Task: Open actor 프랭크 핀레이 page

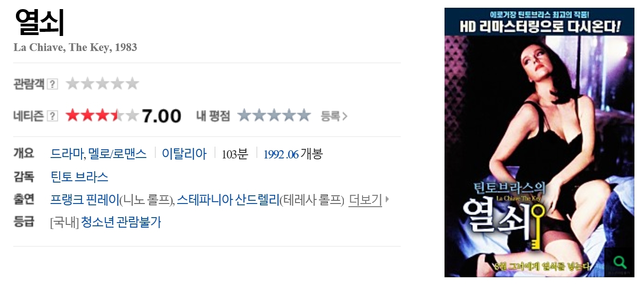Action: 85,199
